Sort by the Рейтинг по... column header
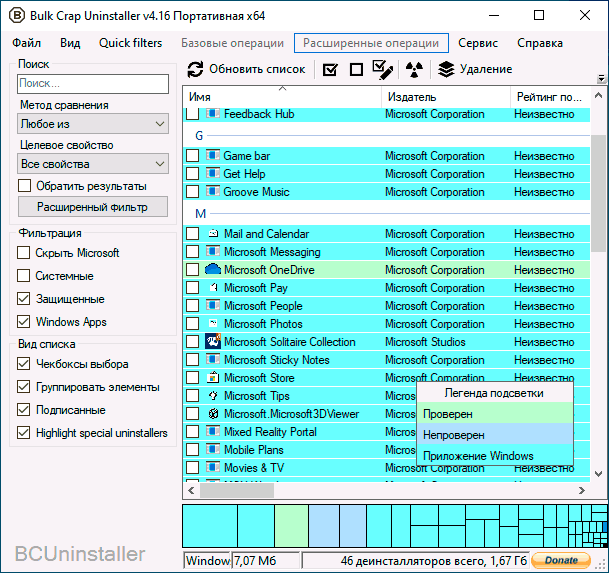The height and width of the screenshot is (573, 609). point(550,97)
